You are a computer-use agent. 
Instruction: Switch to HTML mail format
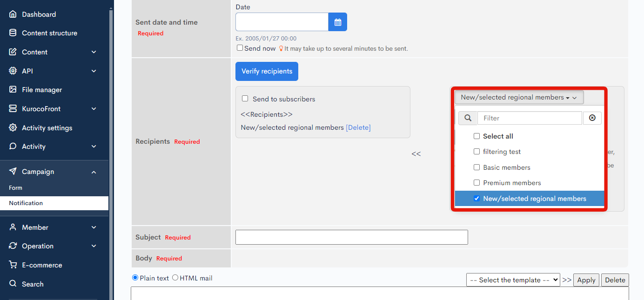point(174,278)
